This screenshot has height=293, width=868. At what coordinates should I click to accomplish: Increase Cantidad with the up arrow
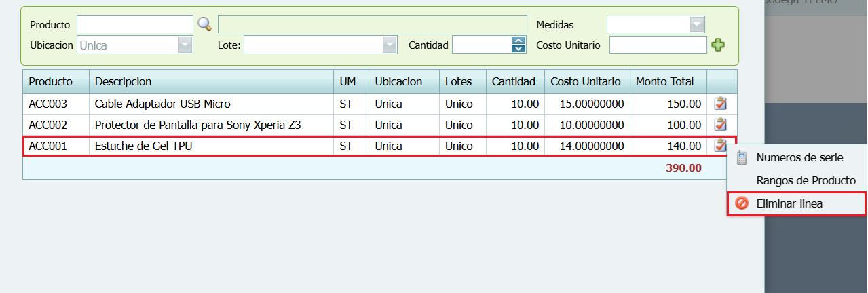click(518, 41)
